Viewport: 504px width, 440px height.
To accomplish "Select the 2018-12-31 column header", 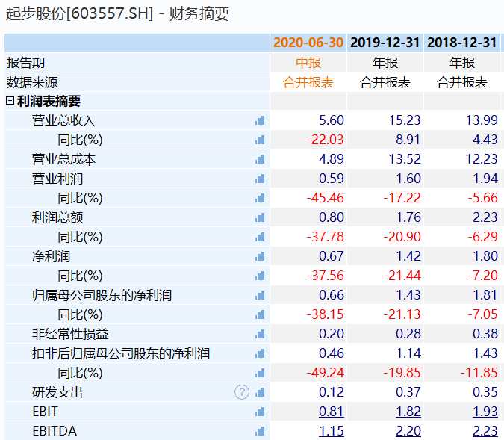I will coord(462,43).
